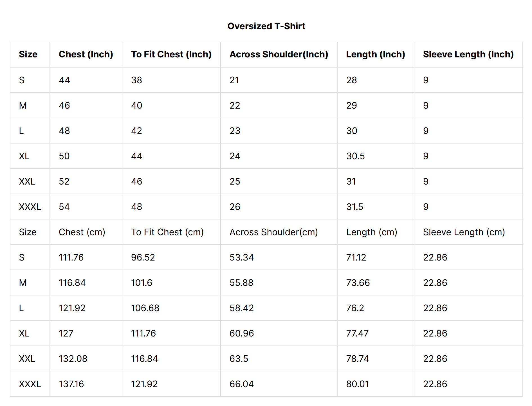
Task: Select the Chest (Inch) header cell
Action: pos(86,54)
